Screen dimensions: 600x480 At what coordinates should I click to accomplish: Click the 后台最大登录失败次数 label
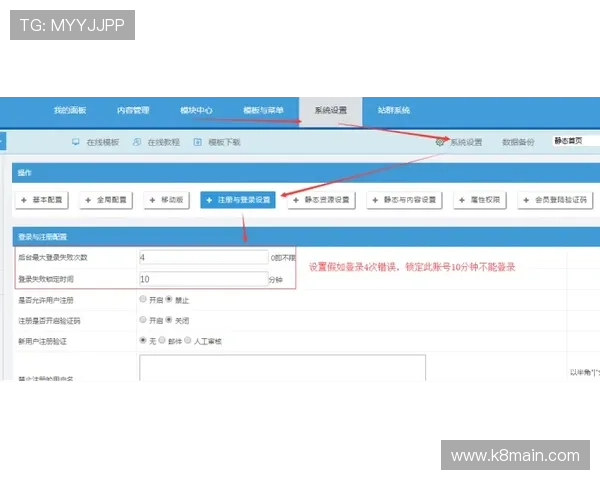click(x=53, y=258)
